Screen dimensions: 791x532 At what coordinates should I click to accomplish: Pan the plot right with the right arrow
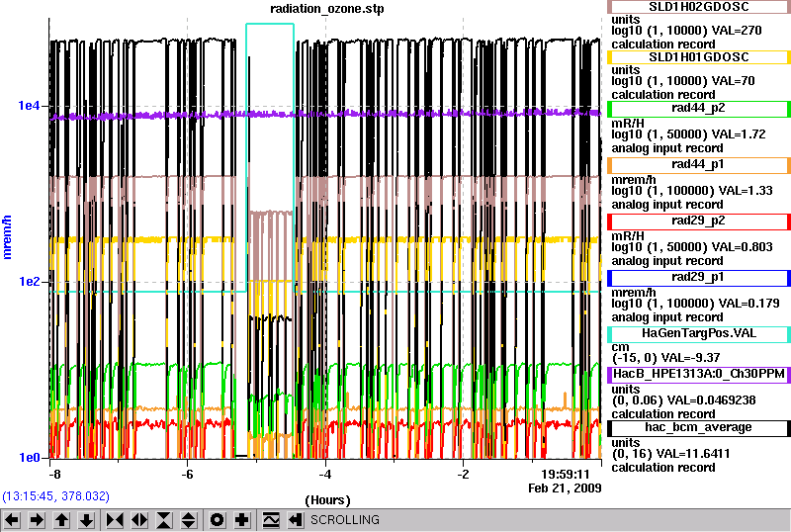coord(37,520)
